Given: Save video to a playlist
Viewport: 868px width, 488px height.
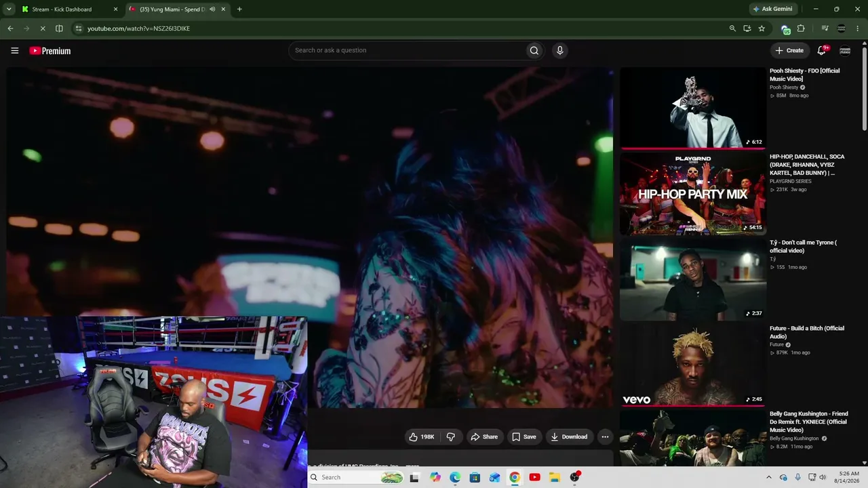Looking at the screenshot, I should tap(524, 437).
